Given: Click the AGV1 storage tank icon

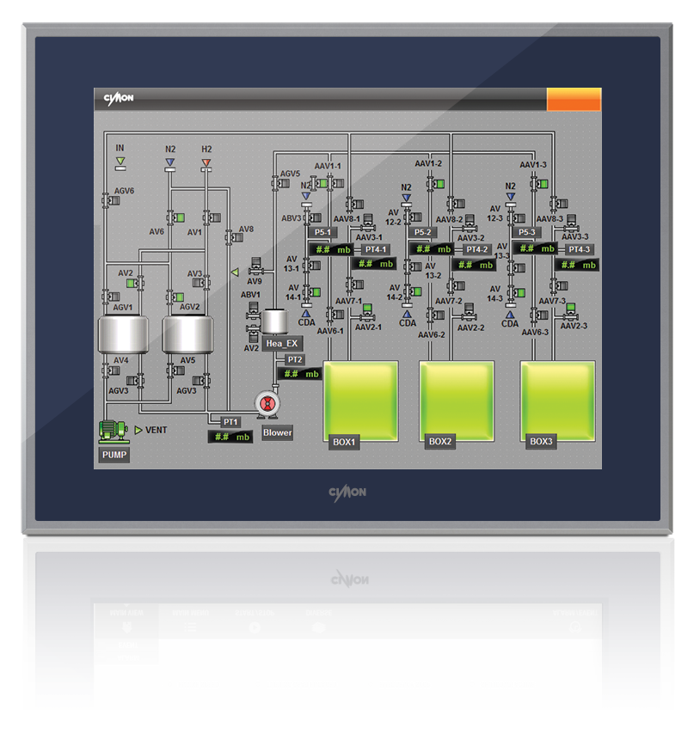Looking at the screenshot, I should click(123, 334).
